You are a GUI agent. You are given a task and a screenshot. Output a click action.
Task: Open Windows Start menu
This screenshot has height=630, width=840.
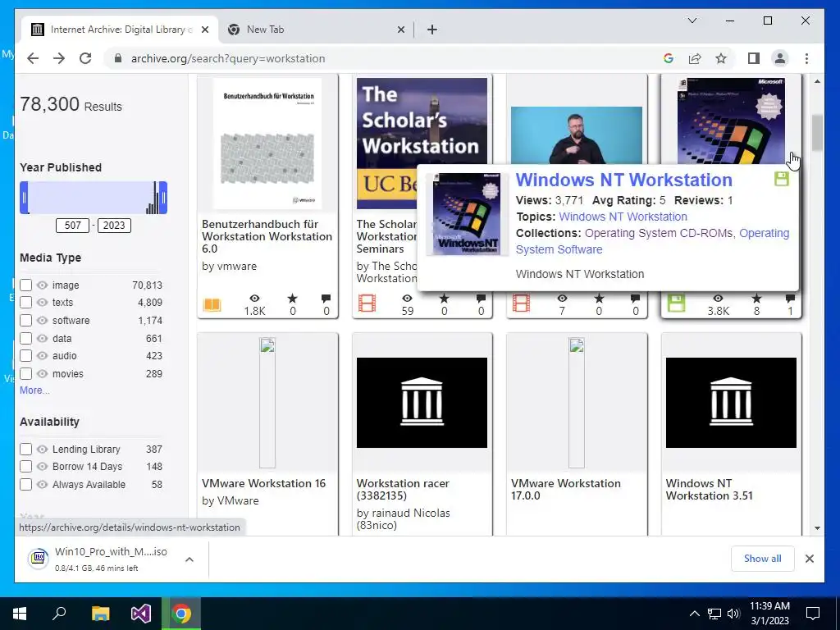point(20,614)
